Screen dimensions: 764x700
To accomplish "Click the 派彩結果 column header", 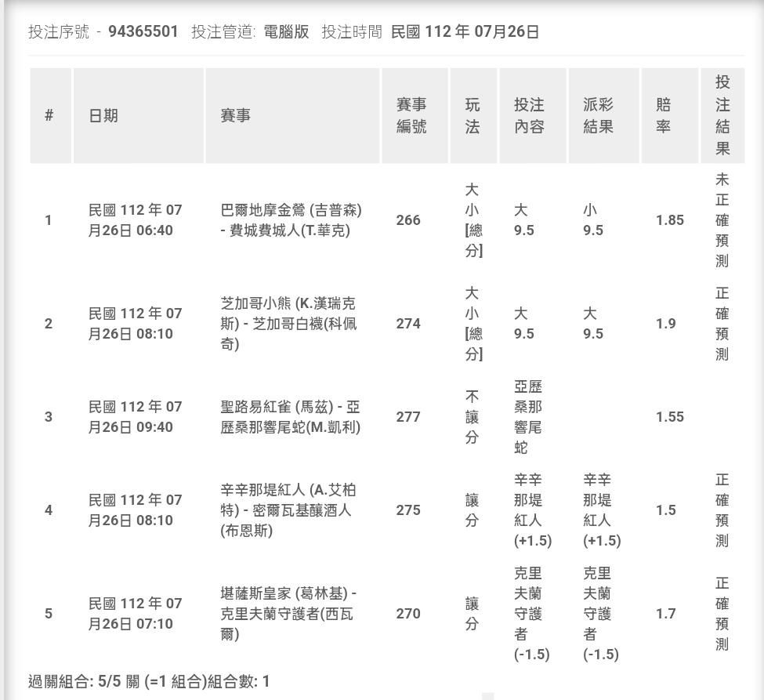I will [599, 116].
